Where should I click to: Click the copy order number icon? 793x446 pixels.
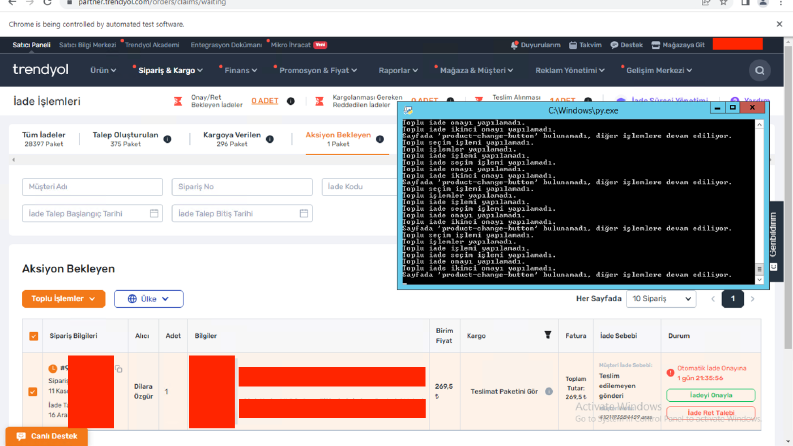click(118, 369)
